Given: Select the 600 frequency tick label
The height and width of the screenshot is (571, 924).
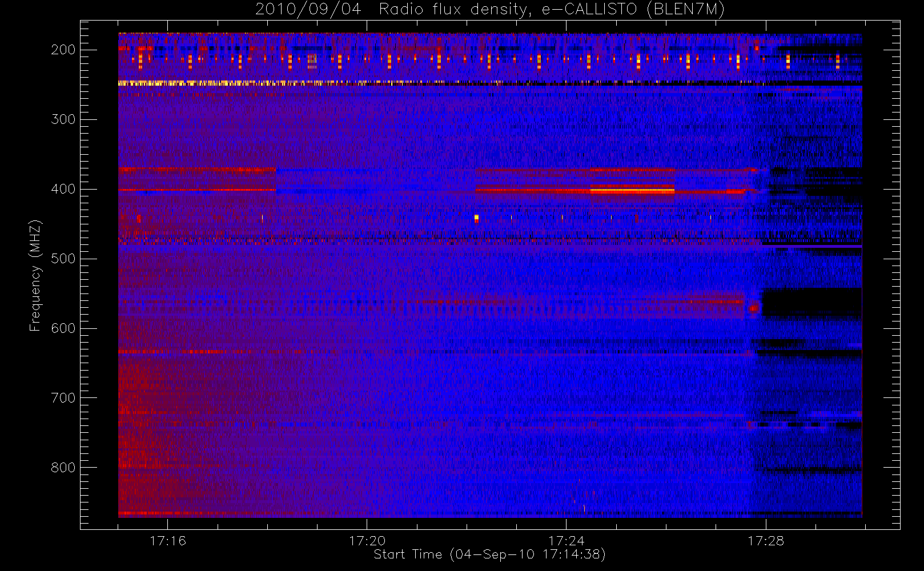Looking at the screenshot, I should click(x=63, y=328).
